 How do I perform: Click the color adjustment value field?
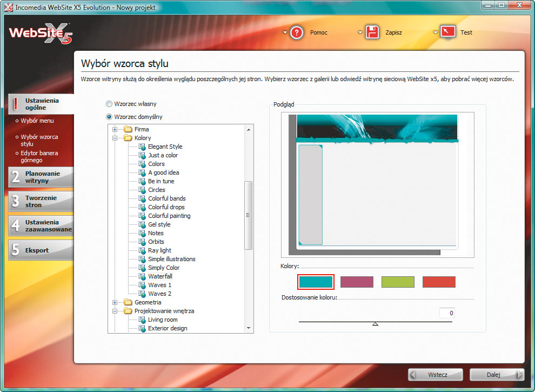click(x=446, y=313)
